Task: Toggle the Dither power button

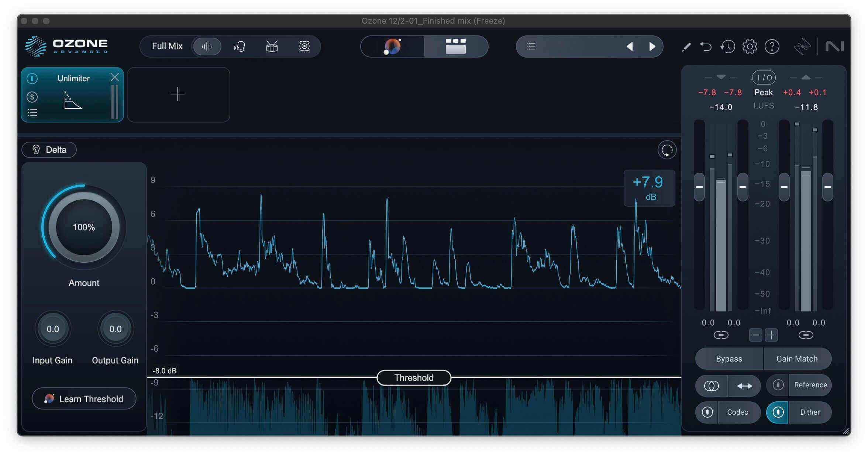Action: [x=778, y=412]
